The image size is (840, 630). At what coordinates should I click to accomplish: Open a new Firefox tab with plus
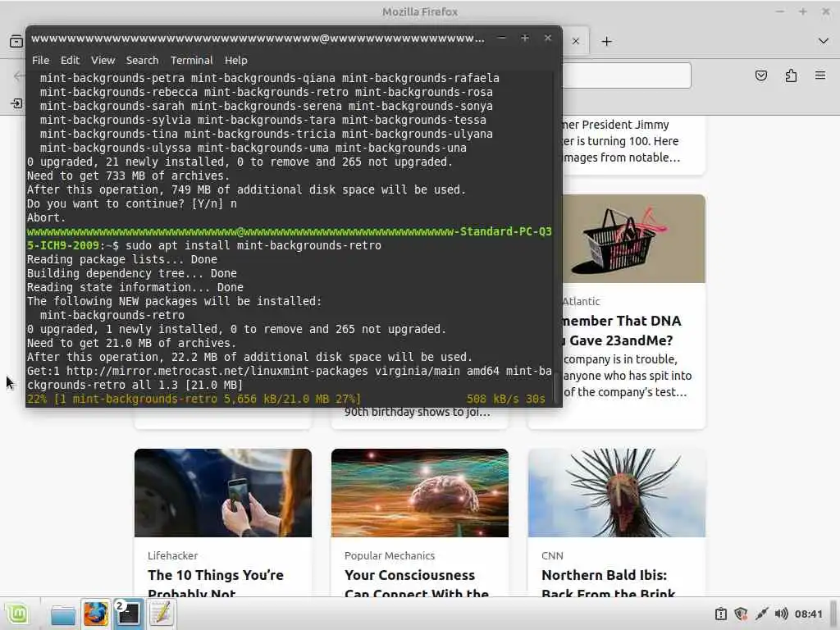[x=606, y=41]
